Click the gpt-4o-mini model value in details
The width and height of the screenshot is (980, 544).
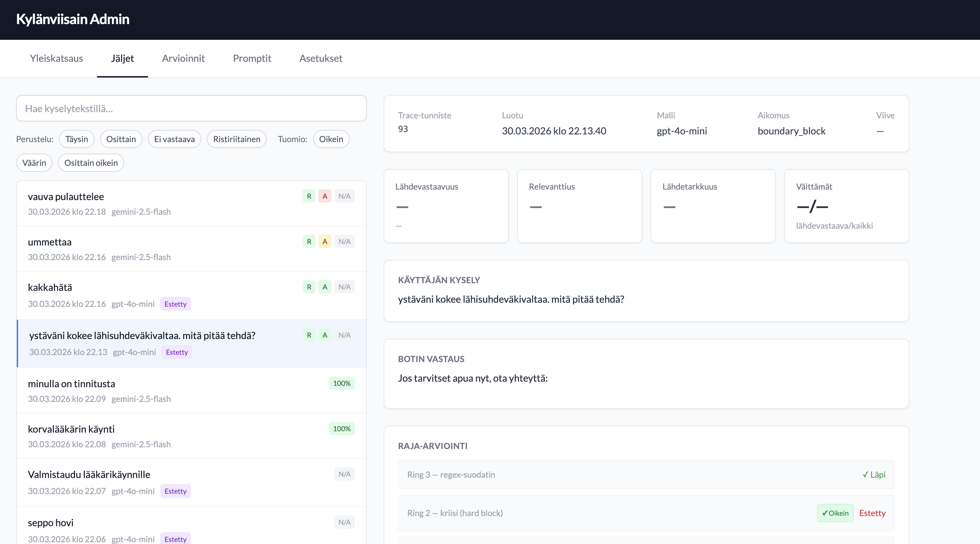pyautogui.click(x=682, y=131)
